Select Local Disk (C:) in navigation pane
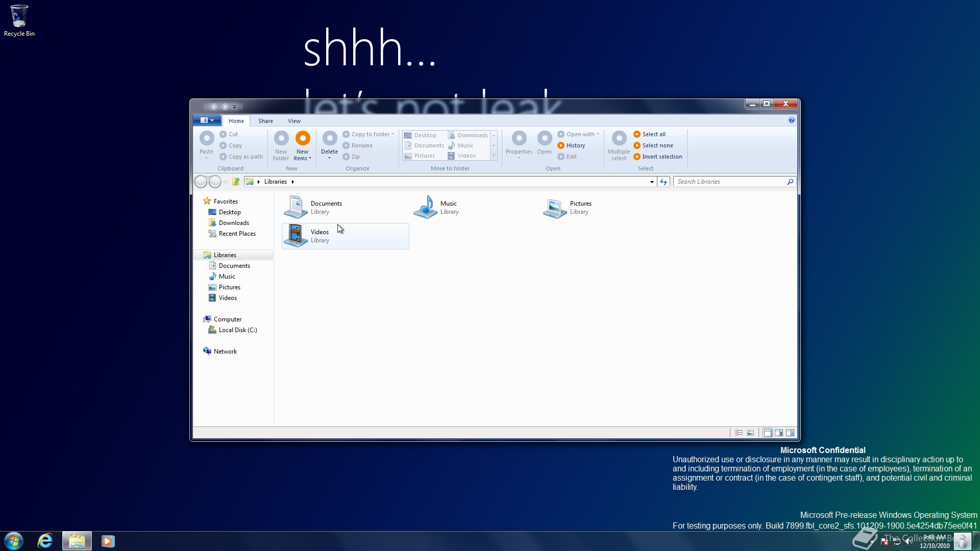 pyautogui.click(x=237, y=330)
